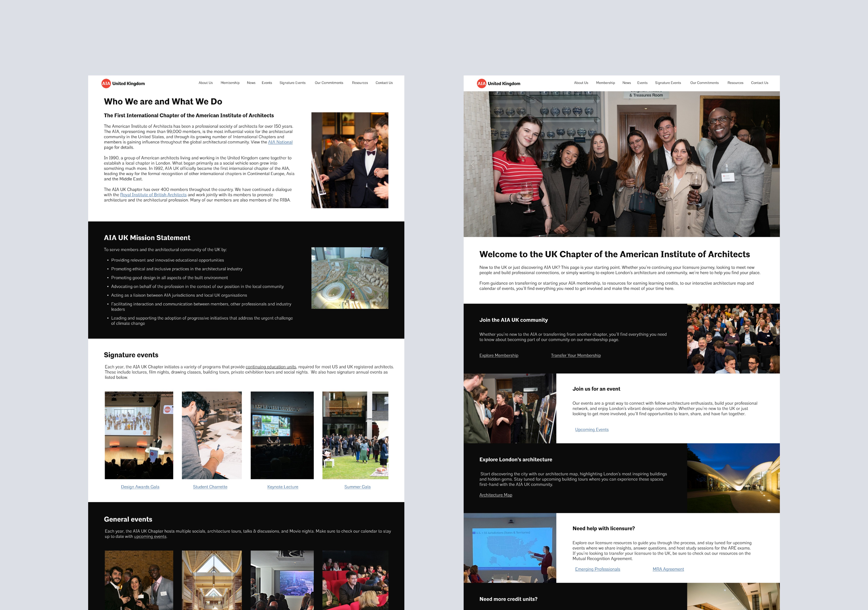This screenshot has height=610, width=868.
Task: Click the 'Join the AIA UK community' heading
Action: 513,320
